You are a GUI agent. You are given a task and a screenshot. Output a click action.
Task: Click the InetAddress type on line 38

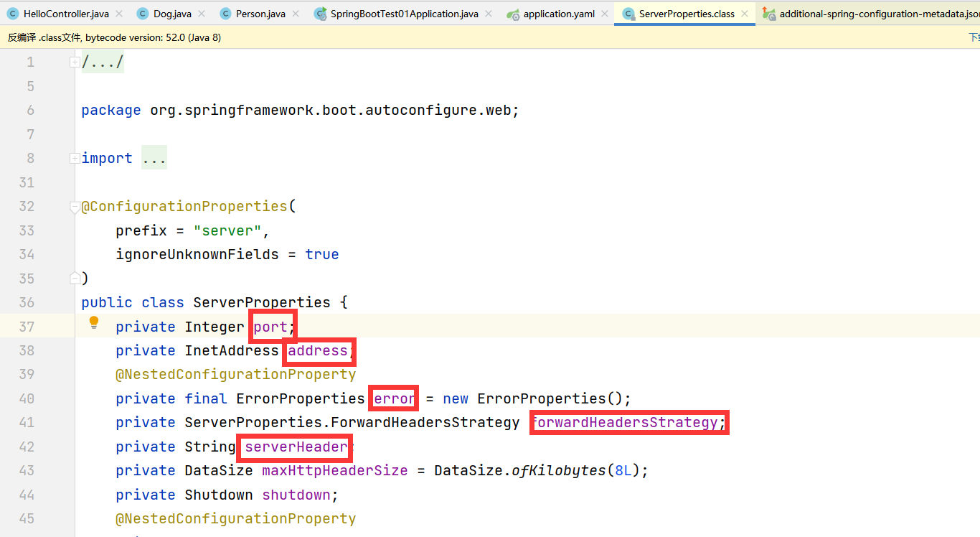tap(232, 350)
